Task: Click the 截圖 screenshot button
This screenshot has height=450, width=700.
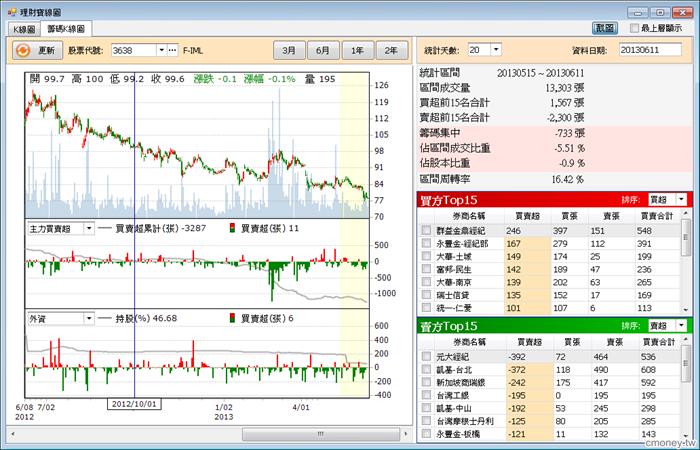Action: (605, 28)
